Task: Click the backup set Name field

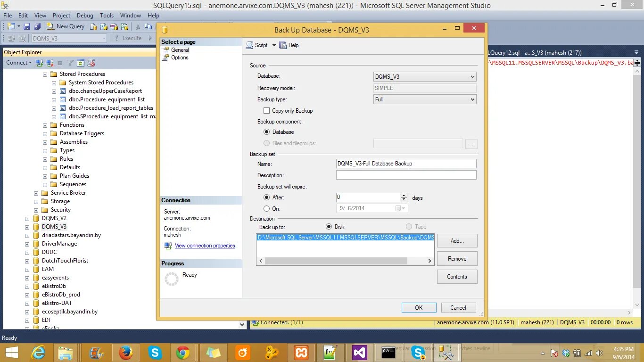Action: pos(406,164)
